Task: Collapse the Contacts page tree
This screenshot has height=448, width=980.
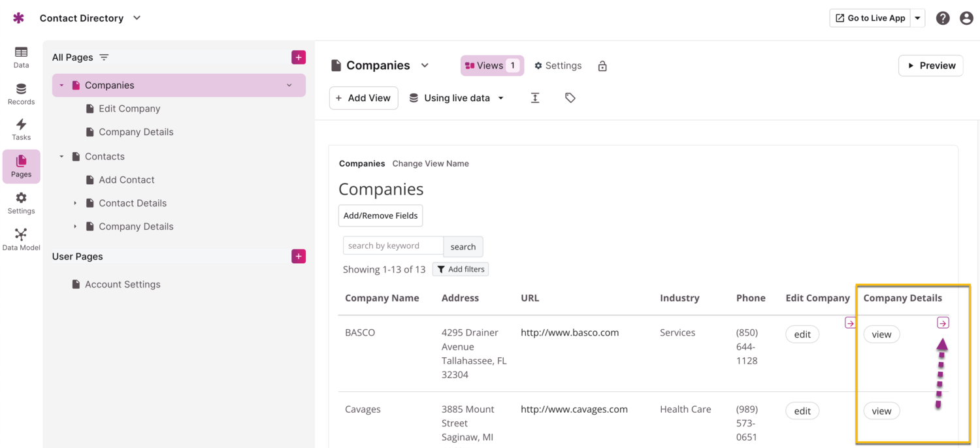Action: 62,157
